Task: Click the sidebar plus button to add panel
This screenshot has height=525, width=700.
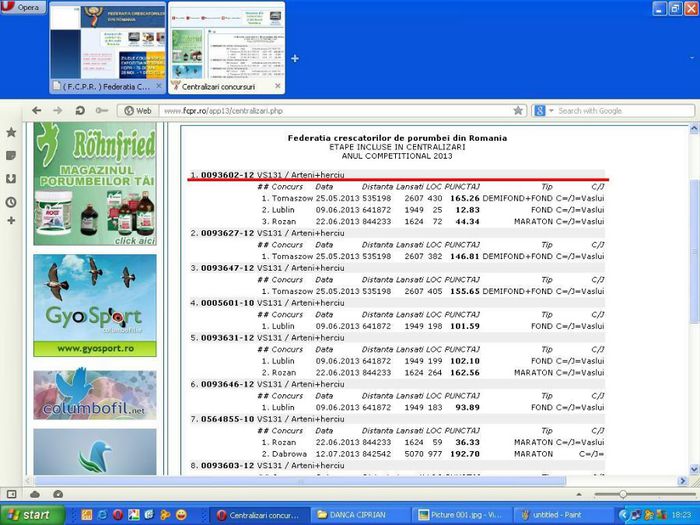Action: pyautogui.click(x=11, y=220)
